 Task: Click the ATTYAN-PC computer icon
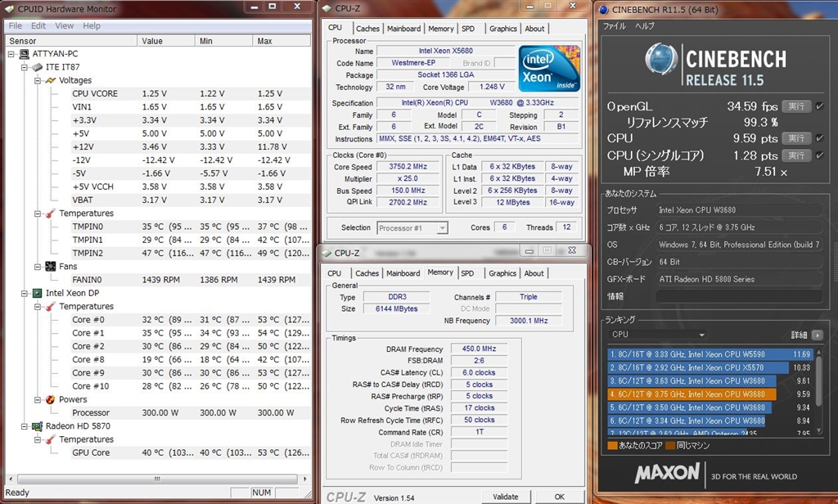[x=24, y=54]
